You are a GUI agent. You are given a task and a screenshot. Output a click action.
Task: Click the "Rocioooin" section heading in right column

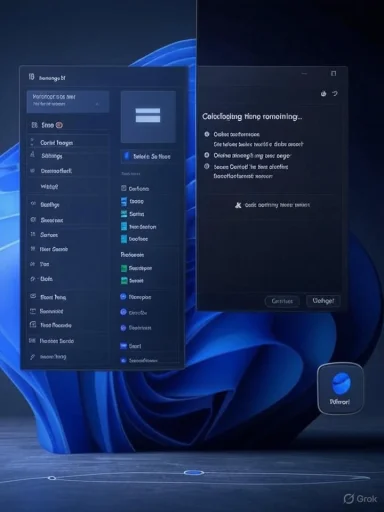132,255
